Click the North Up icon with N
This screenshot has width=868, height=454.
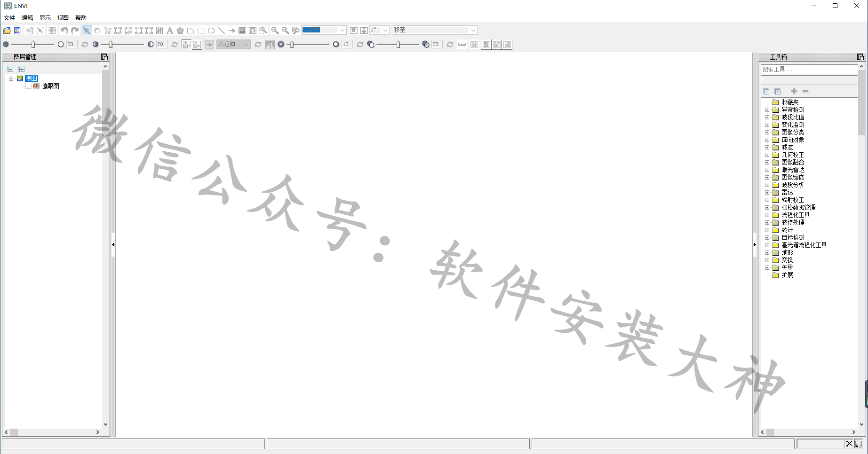pos(364,31)
